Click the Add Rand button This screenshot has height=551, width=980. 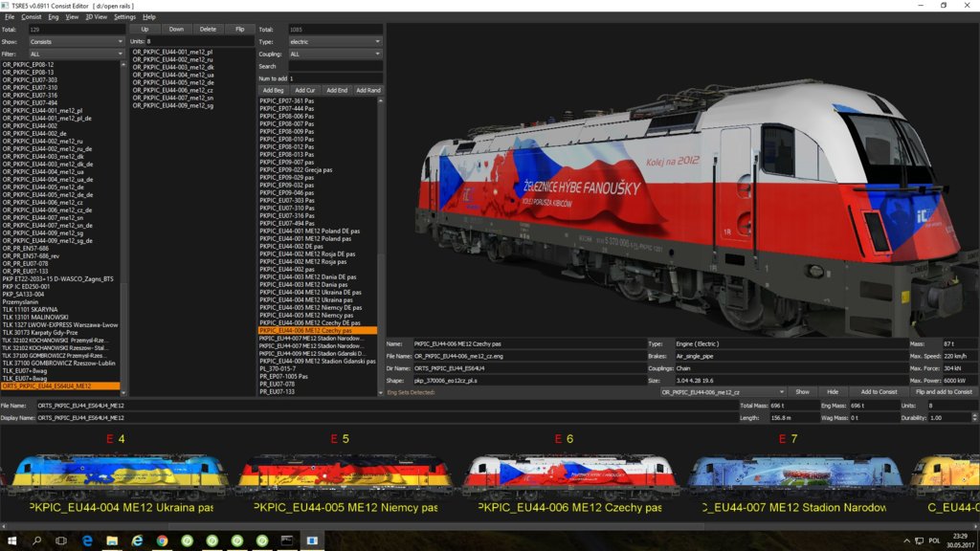click(x=368, y=91)
